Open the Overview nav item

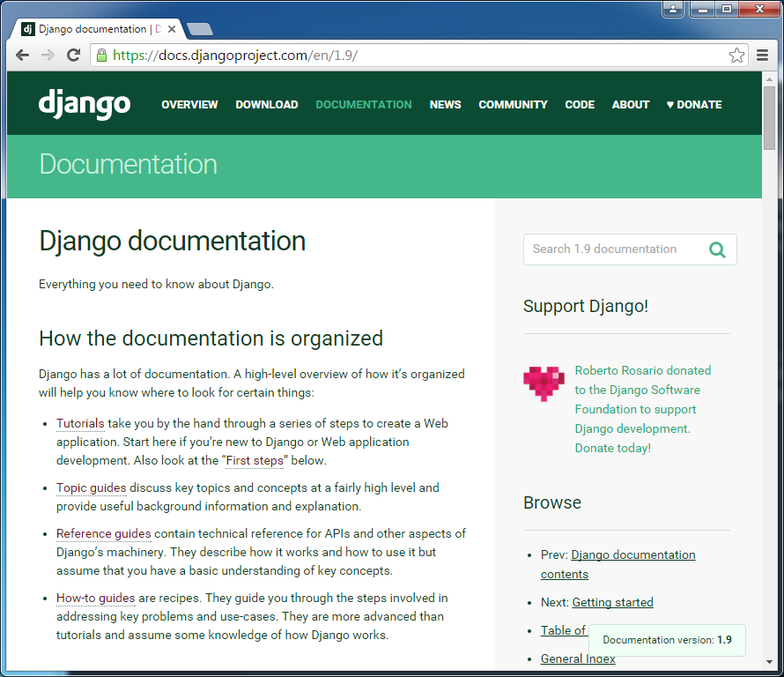tap(189, 105)
